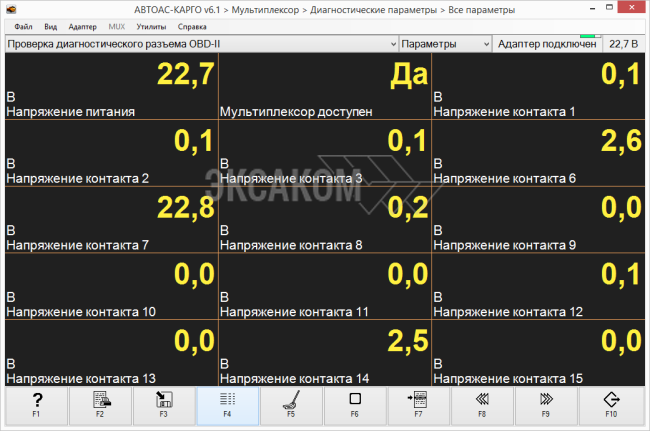Screen dimensions: 650x431
Task: Click the Вид menu item
Action: tap(50, 26)
